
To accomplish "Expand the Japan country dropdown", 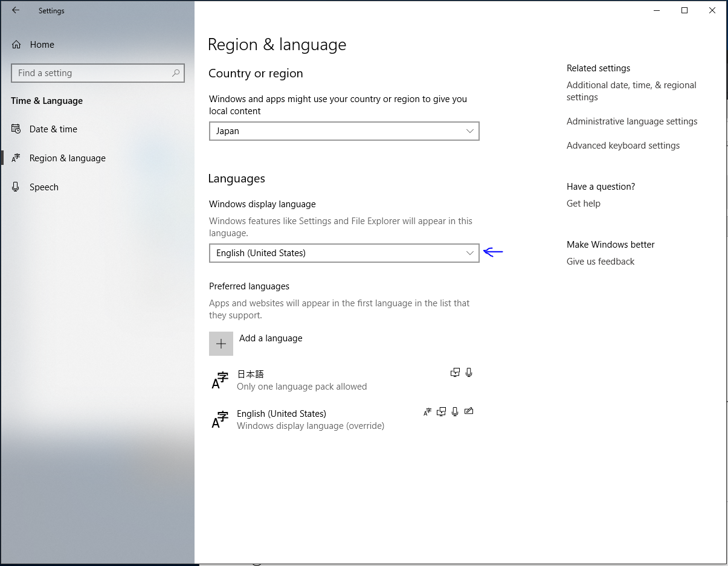I will tap(344, 131).
